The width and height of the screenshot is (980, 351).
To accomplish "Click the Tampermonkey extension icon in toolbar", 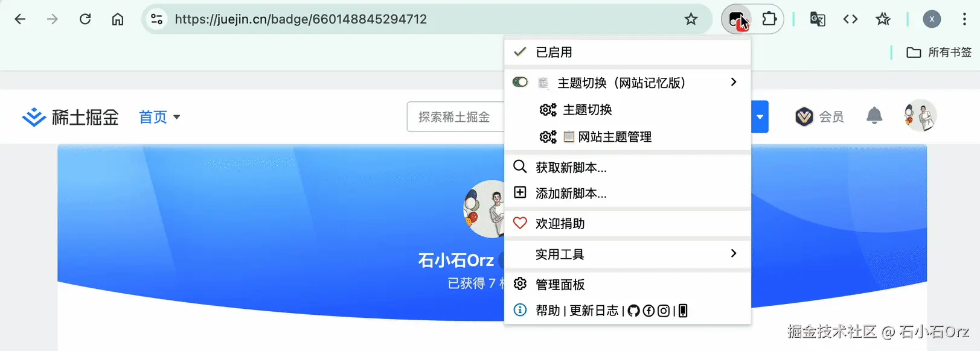I will click(x=736, y=19).
